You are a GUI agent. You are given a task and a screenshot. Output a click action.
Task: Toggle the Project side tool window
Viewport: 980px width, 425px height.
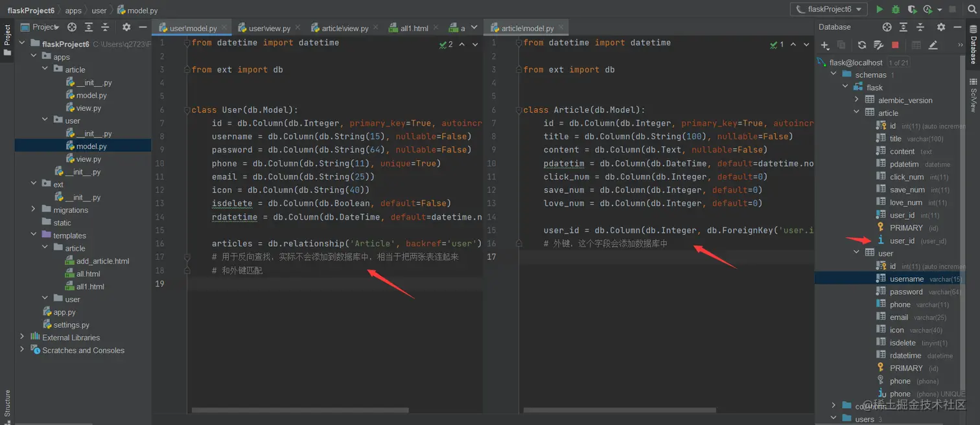point(7,40)
